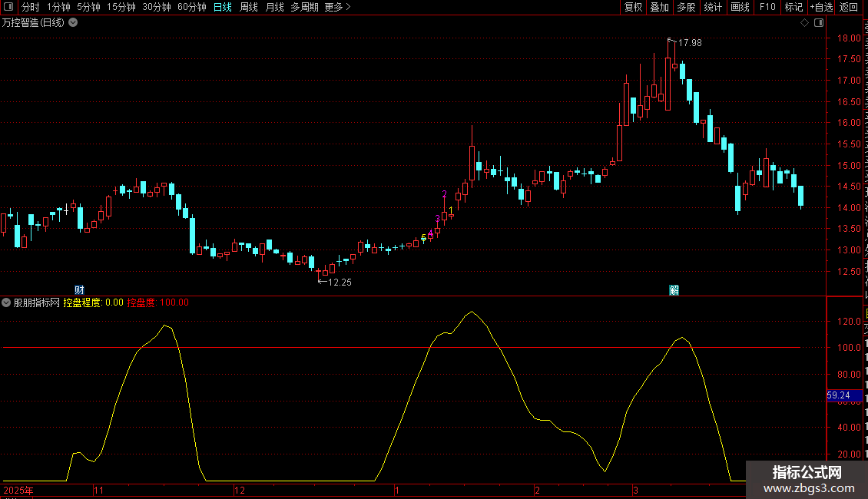Click the 12.50 price axis label

849,272
